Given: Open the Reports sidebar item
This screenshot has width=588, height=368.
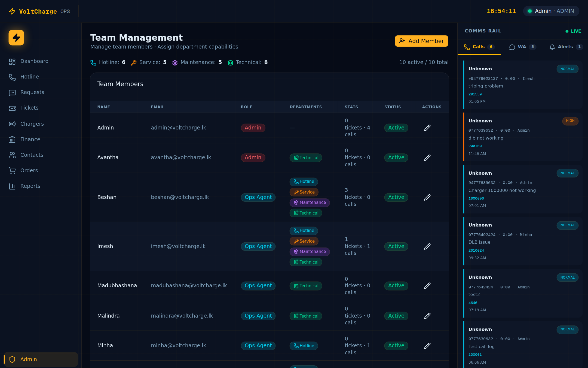Looking at the screenshot, I should coord(30,186).
